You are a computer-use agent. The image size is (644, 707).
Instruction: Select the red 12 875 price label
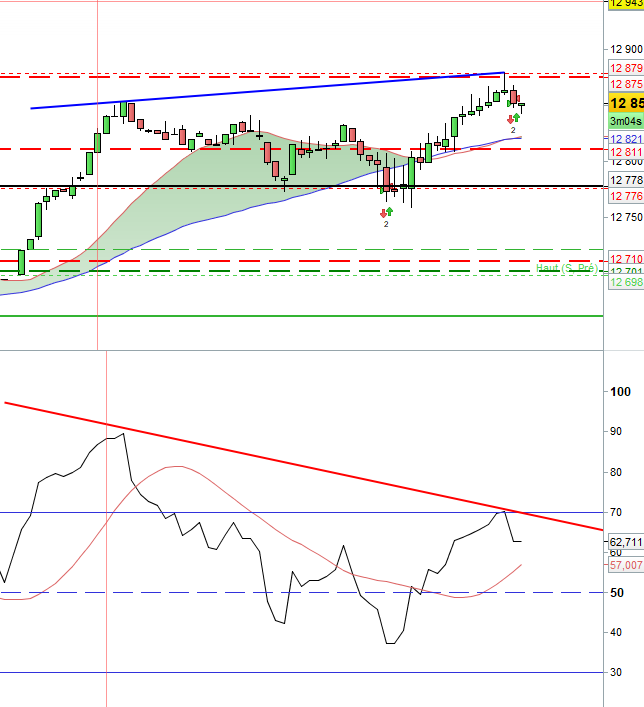click(x=626, y=84)
